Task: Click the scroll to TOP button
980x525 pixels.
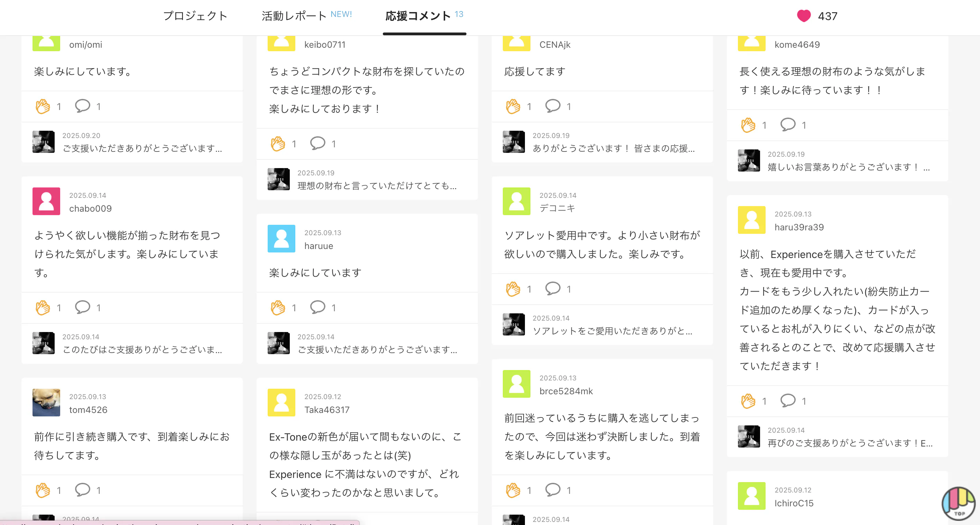Action: pyautogui.click(x=958, y=504)
